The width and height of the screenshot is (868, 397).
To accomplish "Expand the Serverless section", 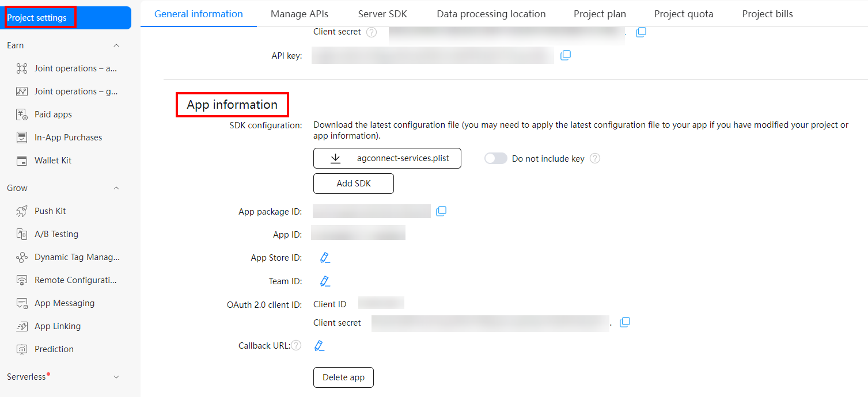I will 116,376.
